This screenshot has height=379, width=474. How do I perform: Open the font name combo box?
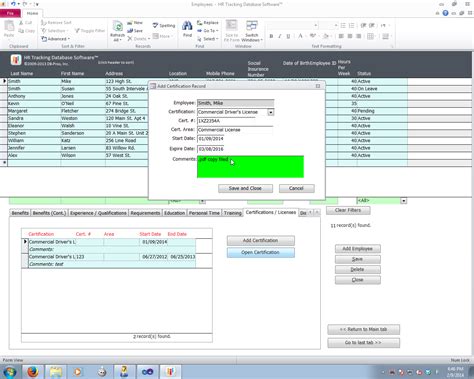pos(293,25)
